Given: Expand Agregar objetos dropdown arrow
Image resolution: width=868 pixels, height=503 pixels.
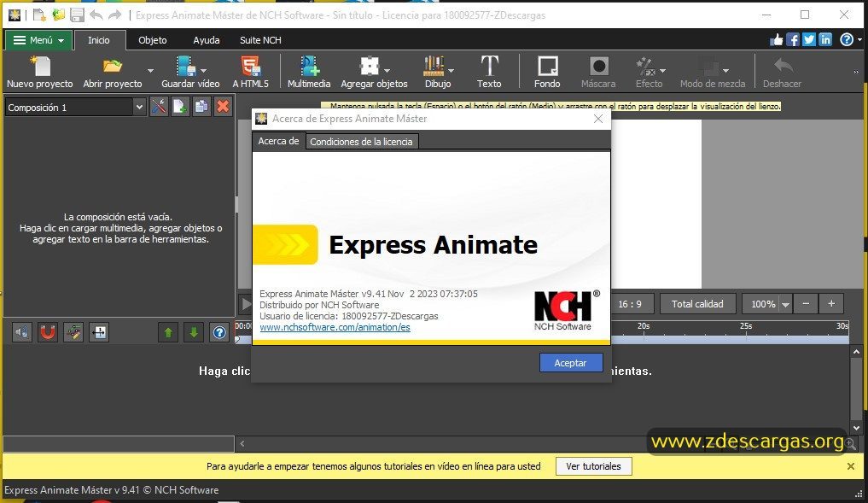Looking at the screenshot, I should pos(387,71).
